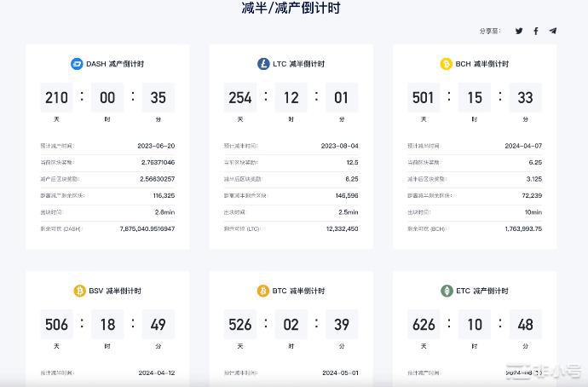Click DASH minutes counter 35
Screen dimensions: 588x387
[159, 97]
